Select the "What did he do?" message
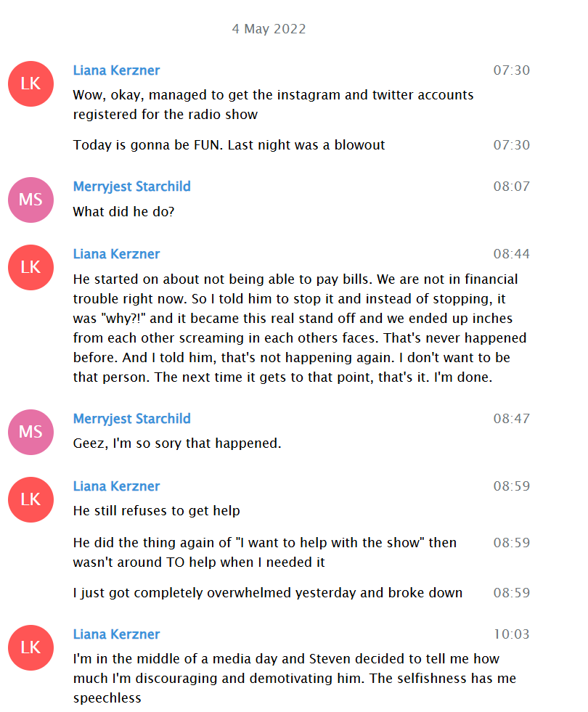The width and height of the screenshot is (588, 712). pos(123,212)
